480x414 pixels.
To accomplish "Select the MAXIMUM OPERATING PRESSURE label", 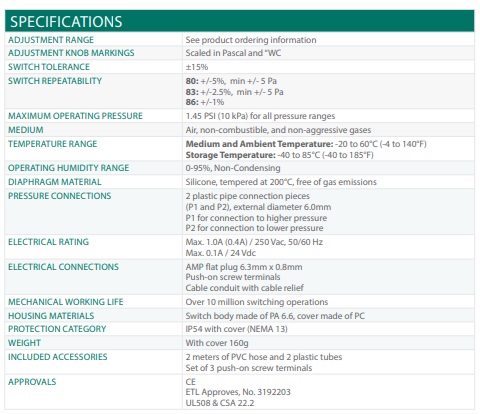I will click(75, 116).
